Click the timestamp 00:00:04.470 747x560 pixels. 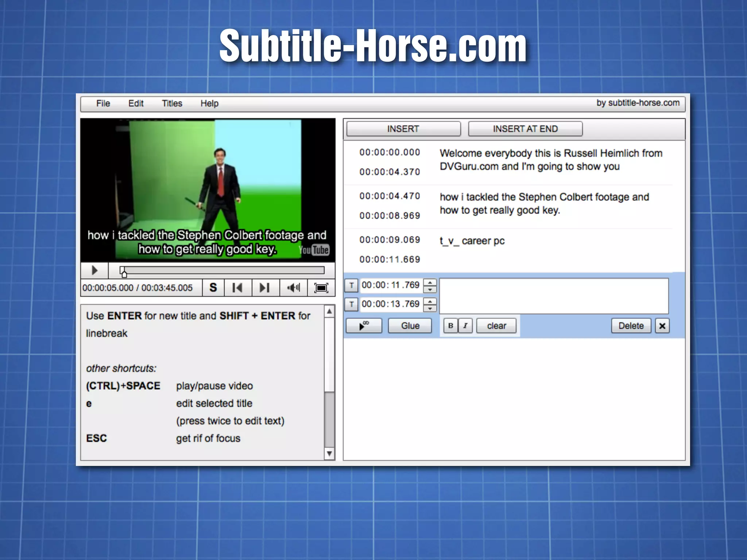[390, 196]
